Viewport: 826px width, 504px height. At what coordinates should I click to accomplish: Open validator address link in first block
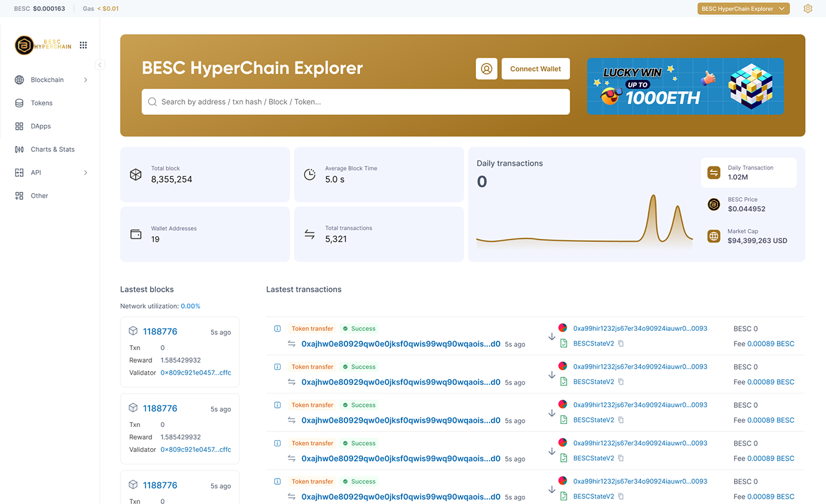195,373
